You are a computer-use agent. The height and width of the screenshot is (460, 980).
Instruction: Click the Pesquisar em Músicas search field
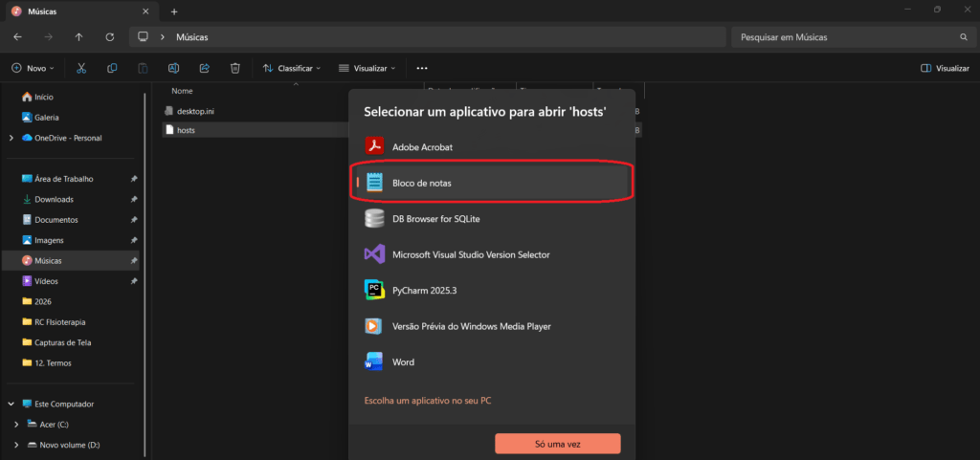[x=852, y=37]
